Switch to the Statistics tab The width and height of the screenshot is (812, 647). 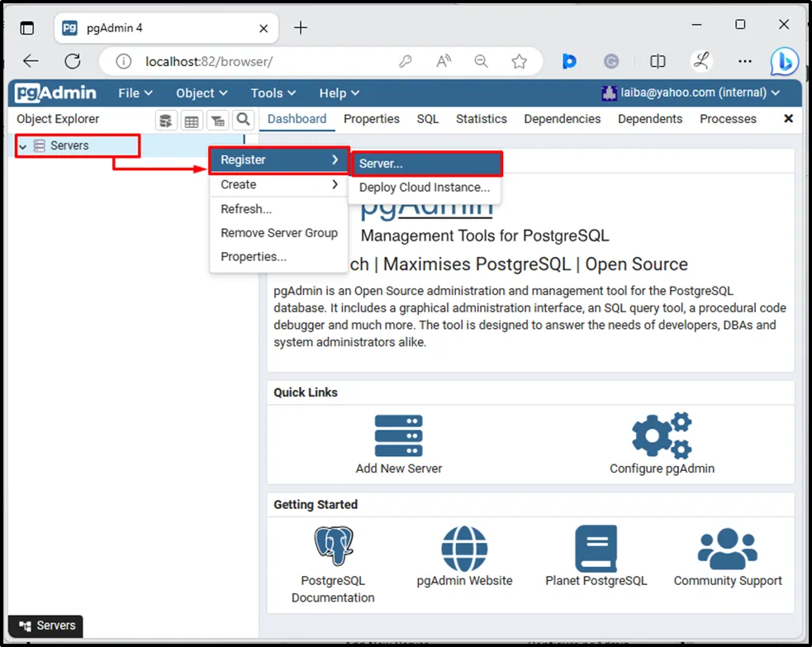pyautogui.click(x=481, y=119)
